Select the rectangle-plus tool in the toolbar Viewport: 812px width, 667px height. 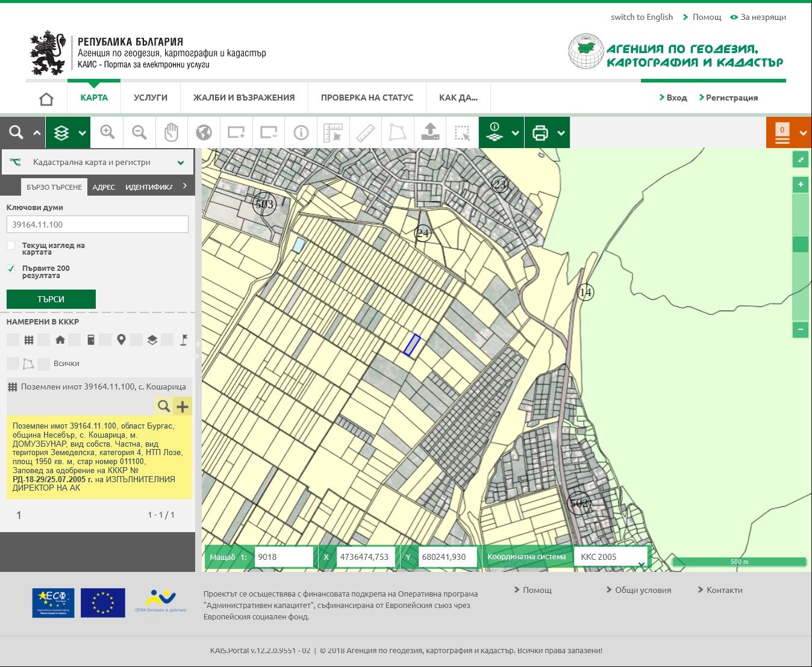pos(236,132)
